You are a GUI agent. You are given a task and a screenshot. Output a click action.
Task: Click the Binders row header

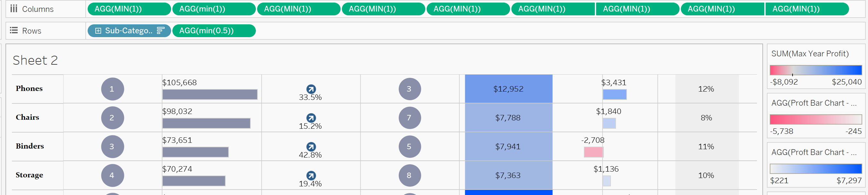click(x=30, y=146)
